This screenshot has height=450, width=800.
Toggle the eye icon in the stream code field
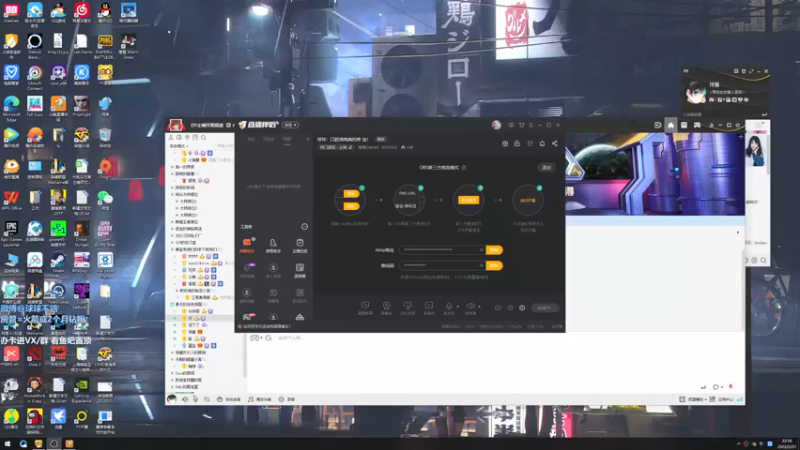tap(481, 266)
